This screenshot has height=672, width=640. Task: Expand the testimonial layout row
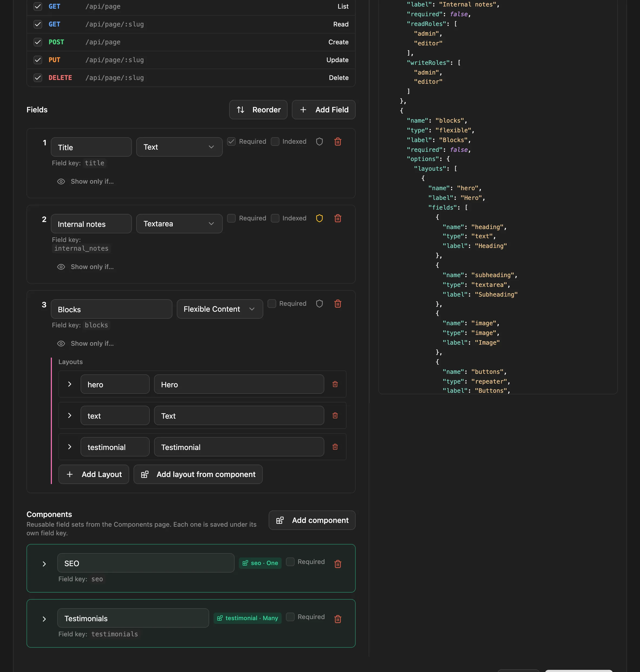click(70, 447)
